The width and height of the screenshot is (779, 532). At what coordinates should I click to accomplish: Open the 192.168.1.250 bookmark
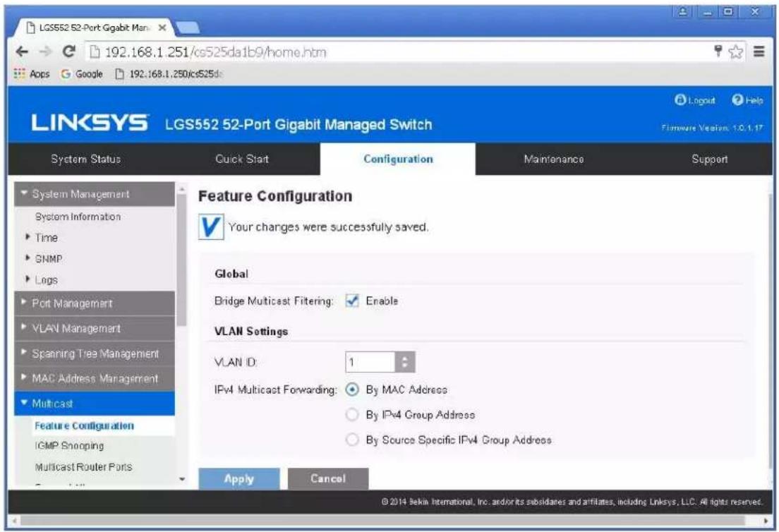(x=169, y=74)
